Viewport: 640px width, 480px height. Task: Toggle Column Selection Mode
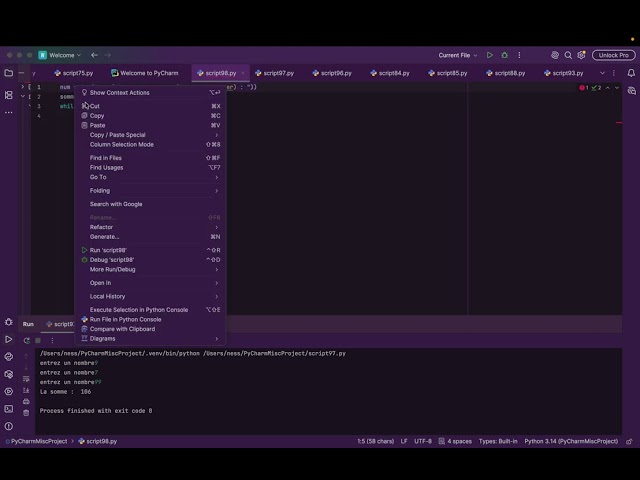(151, 144)
